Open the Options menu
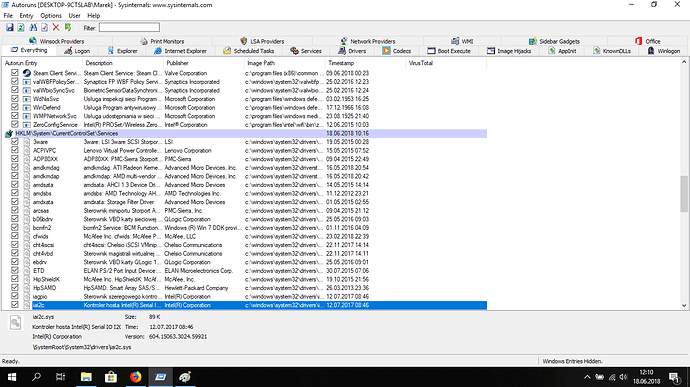The height and width of the screenshot is (387, 690). [51, 15]
